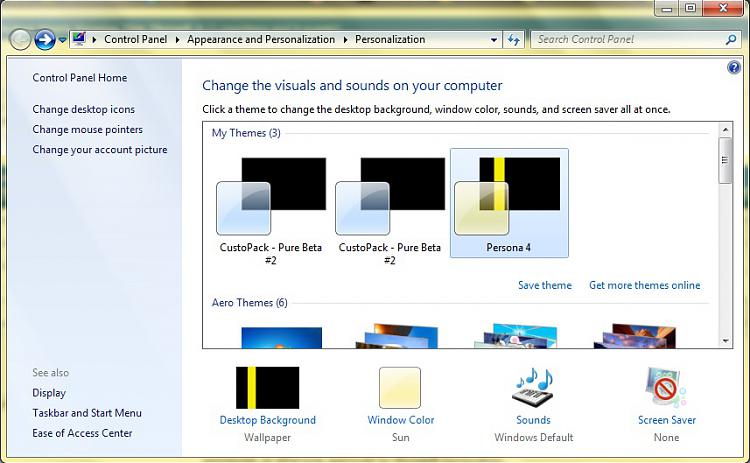Select Appearance and Personalization breadcrumb
The image size is (750, 463).
pos(261,39)
